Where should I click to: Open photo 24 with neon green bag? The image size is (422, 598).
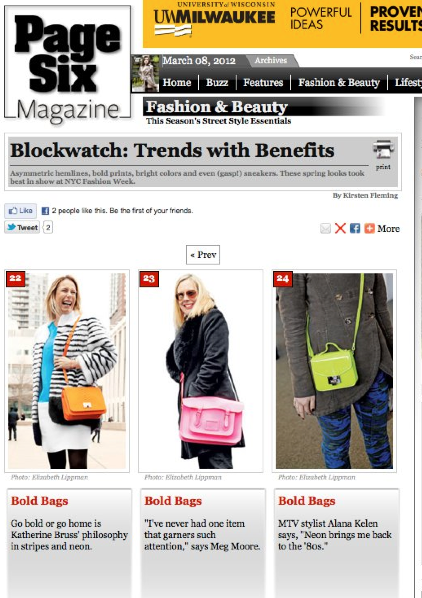click(x=334, y=371)
